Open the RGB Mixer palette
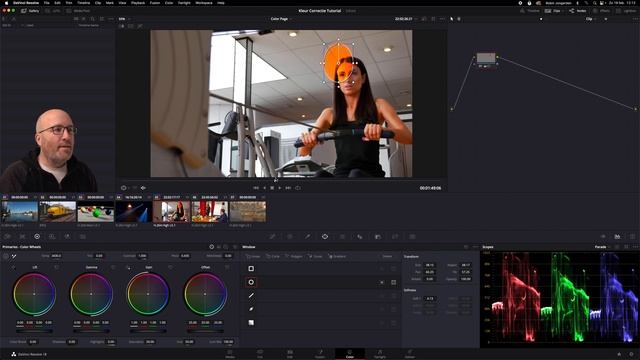640x360 pixels. pos(67,236)
